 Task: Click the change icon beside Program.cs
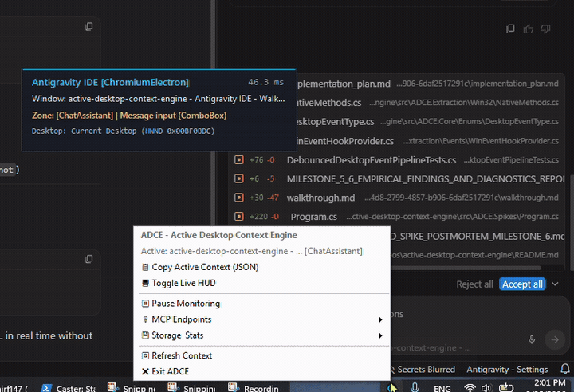[x=239, y=217]
